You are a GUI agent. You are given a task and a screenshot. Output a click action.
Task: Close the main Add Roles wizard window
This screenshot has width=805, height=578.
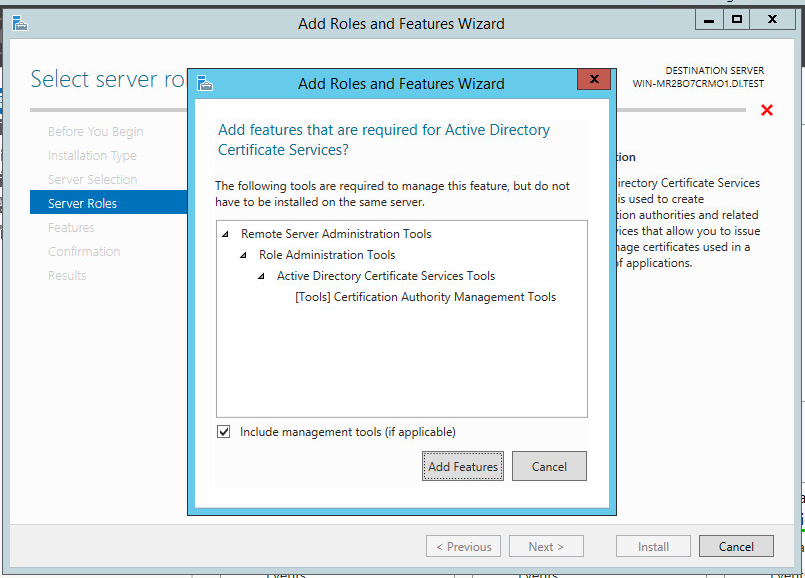773,19
